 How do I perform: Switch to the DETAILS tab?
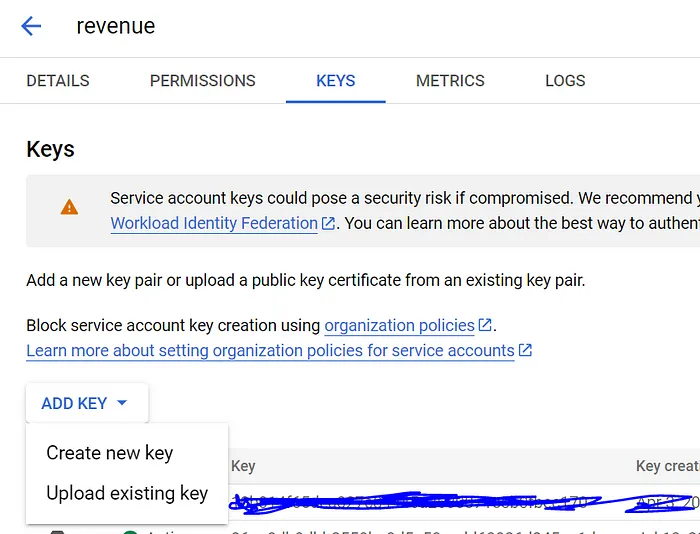tap(58, 81)
